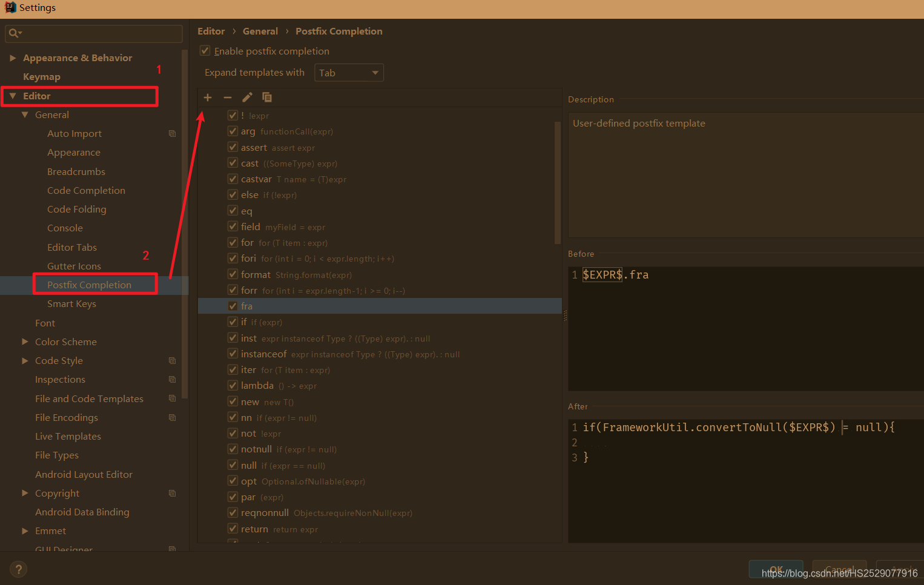
Task: Collapse the General tree node arrow
Action: tap(25, 114)
